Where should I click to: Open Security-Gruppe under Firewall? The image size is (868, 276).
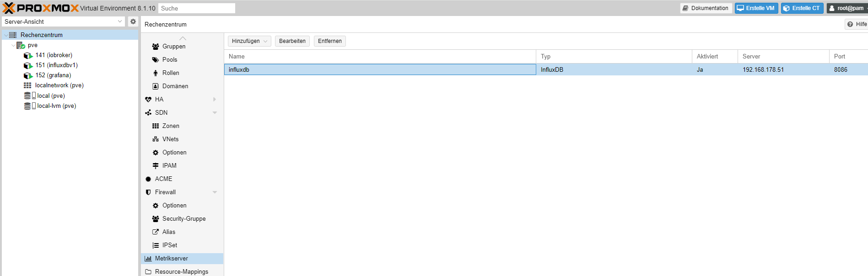[182, 219]
